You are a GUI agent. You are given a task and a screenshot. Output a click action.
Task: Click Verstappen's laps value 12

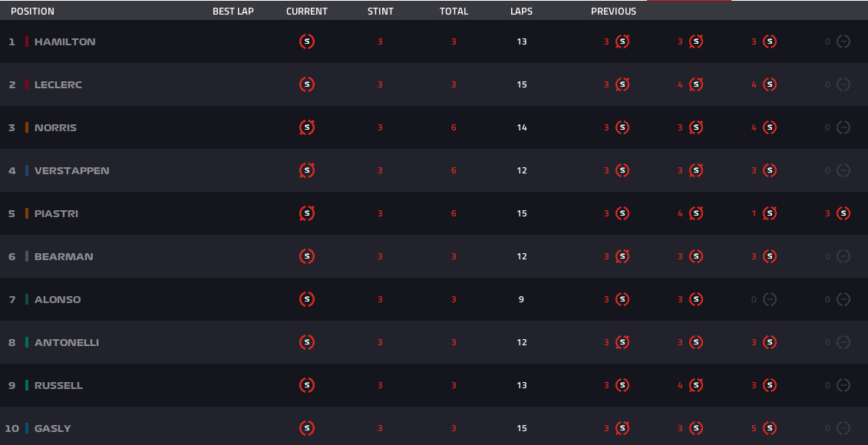click(x=521, y=170)
